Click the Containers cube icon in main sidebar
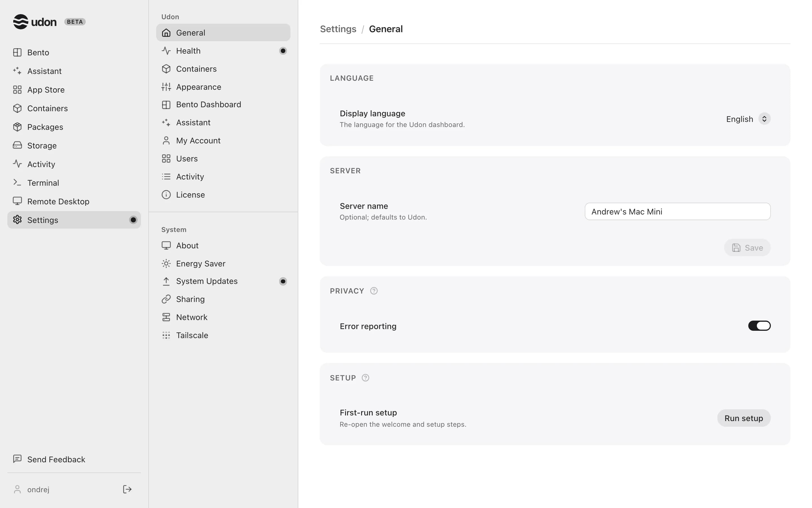Screen dimensions: 812x508 [17, 108]
